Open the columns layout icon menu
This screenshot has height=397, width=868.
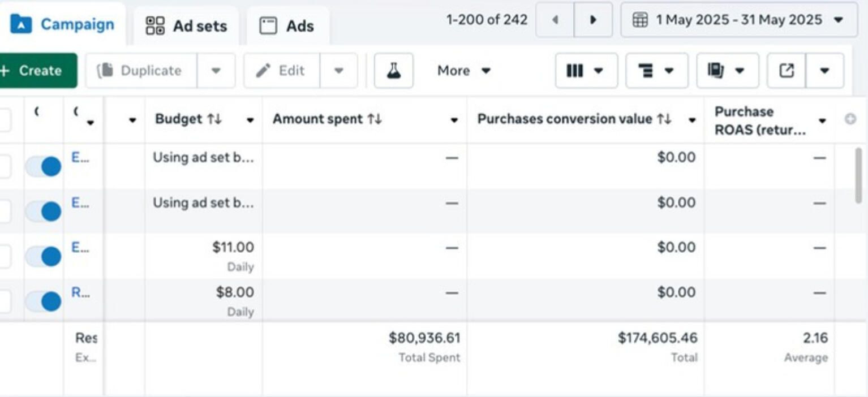tap(586, 71)
